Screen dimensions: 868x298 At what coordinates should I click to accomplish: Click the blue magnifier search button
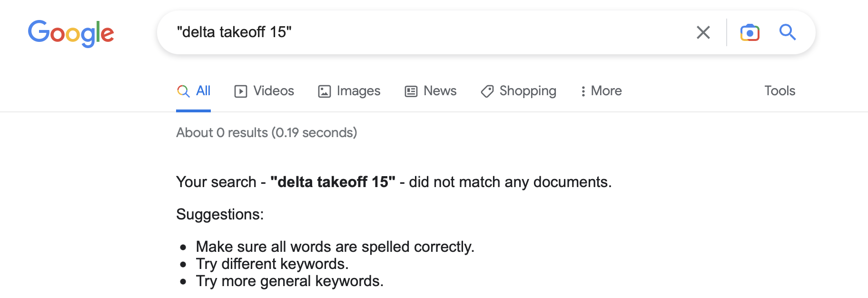tap(788, 32)
